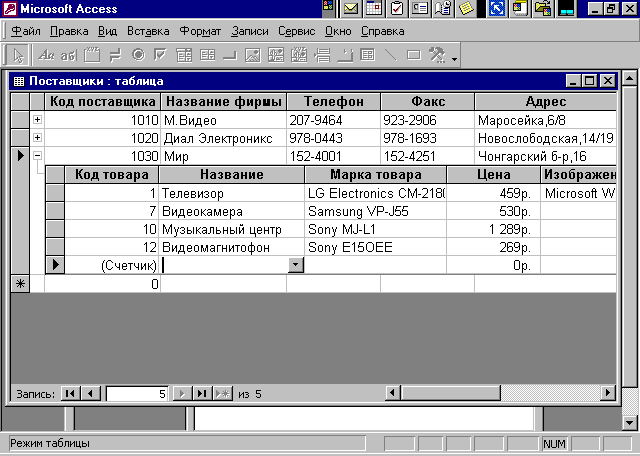Choose the Toggle Button tool

(116, 55)
